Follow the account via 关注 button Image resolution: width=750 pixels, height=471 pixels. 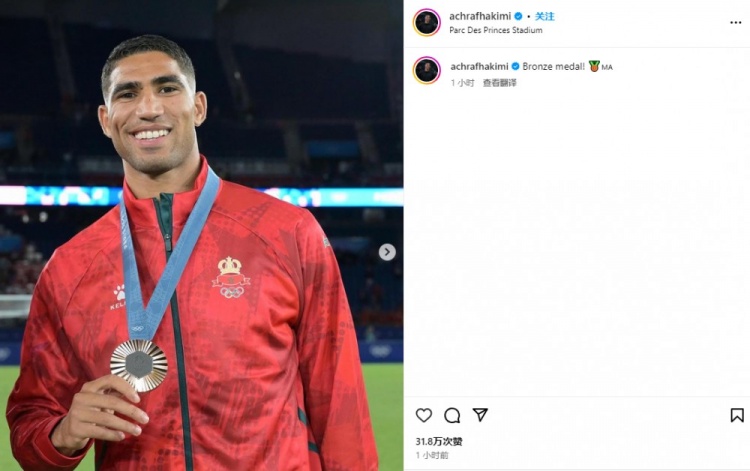[544, 16]
